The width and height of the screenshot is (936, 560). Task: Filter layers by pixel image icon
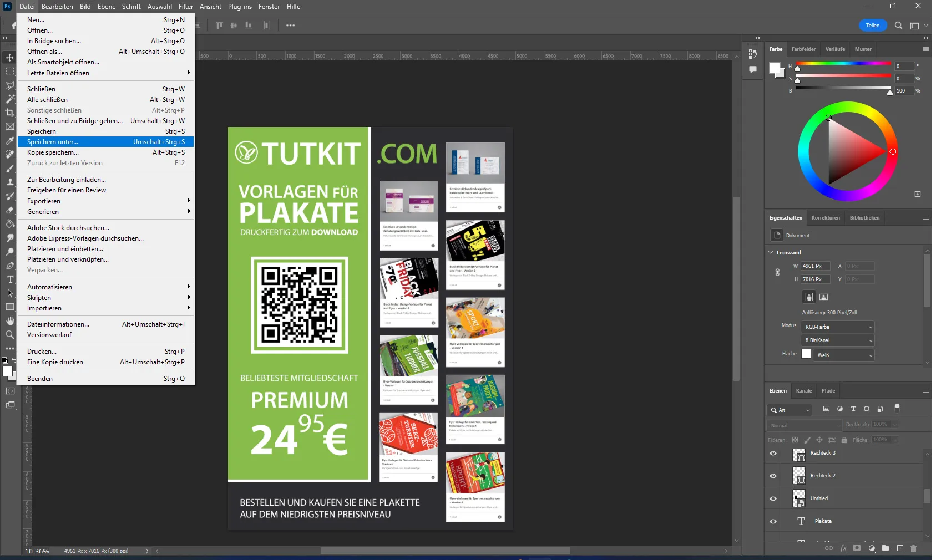(826, 409)
